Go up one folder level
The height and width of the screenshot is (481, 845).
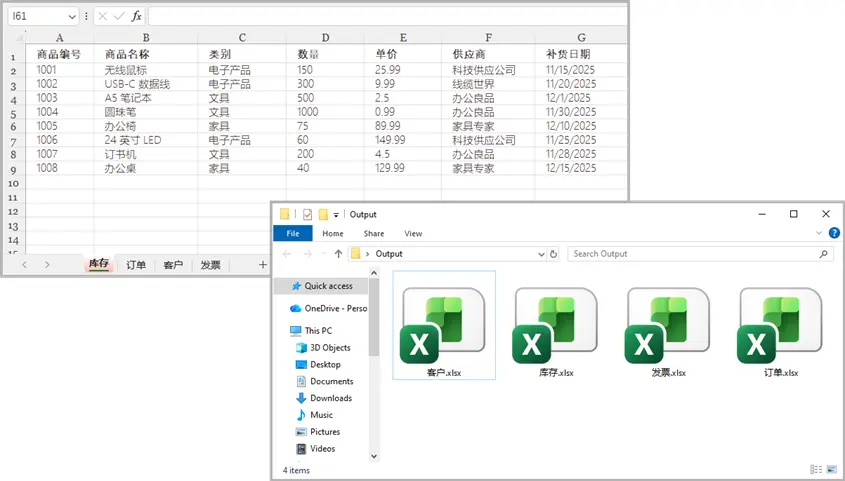[x=338, y=254]
